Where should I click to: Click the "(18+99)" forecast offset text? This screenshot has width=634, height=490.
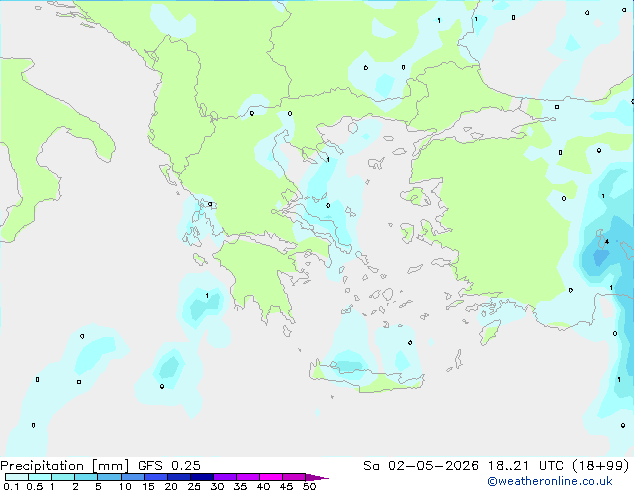coord(601,466)
